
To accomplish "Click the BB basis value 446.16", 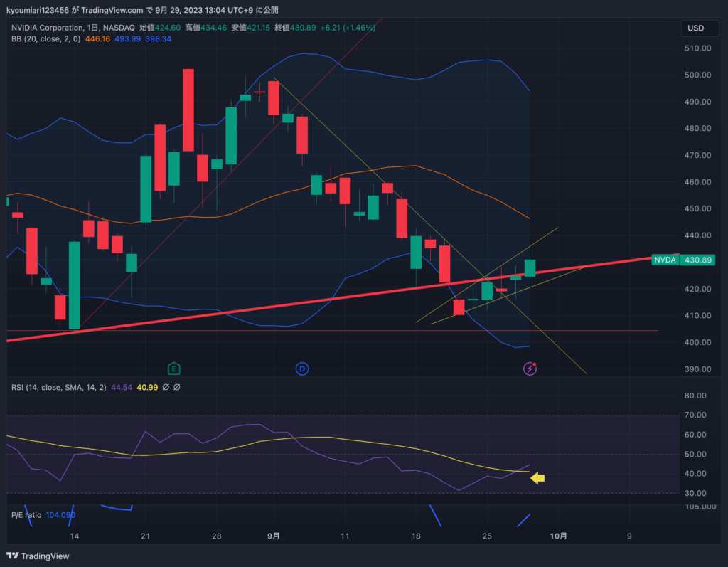I will tap(97, 39).
